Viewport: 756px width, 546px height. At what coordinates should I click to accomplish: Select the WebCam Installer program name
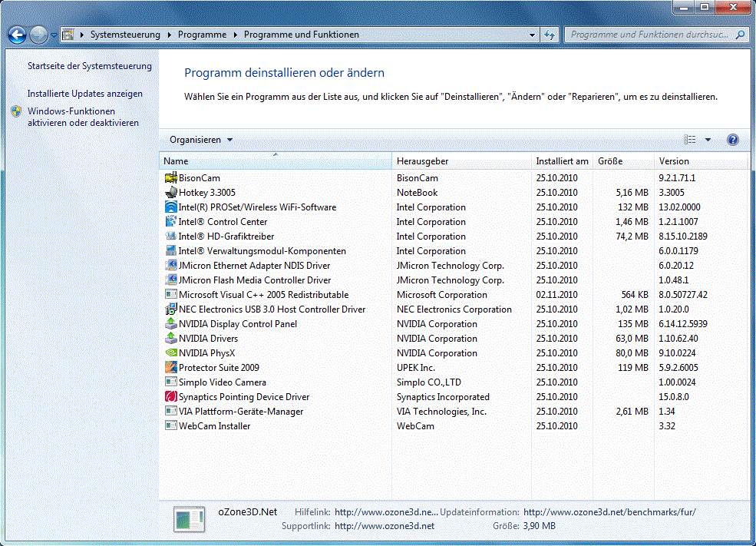coord(215,426)
